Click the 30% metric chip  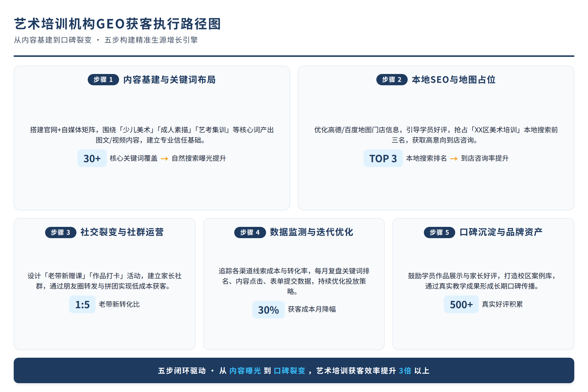269,309
